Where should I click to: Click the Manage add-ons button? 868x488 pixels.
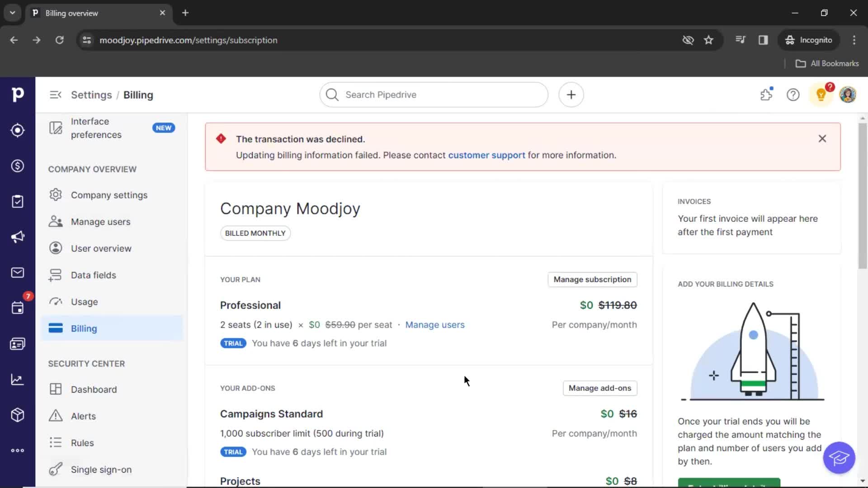(x=600, y=388)
